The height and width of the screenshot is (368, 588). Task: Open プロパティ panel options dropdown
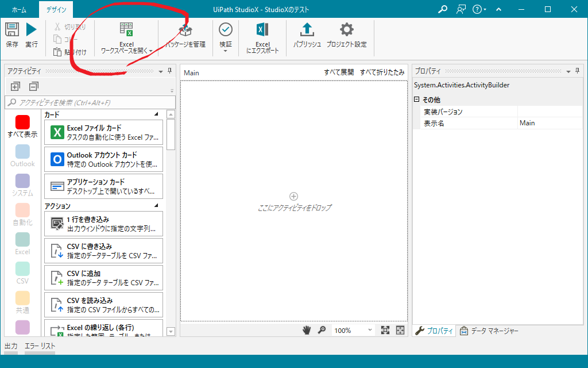click(568, 71)
